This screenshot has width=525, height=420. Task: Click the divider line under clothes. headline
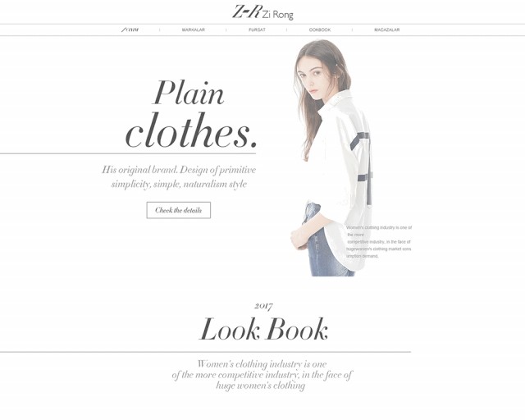(128, 153)
